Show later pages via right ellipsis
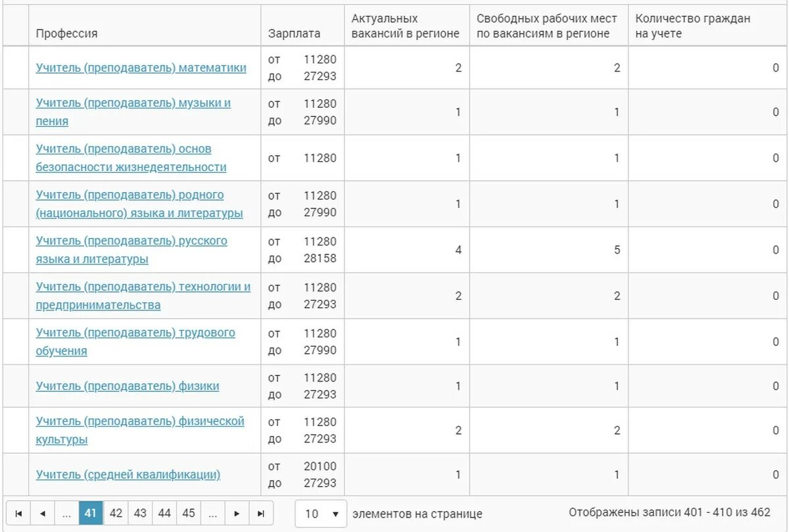This screenshot has height=532, width=789. [x=212, y=514]
